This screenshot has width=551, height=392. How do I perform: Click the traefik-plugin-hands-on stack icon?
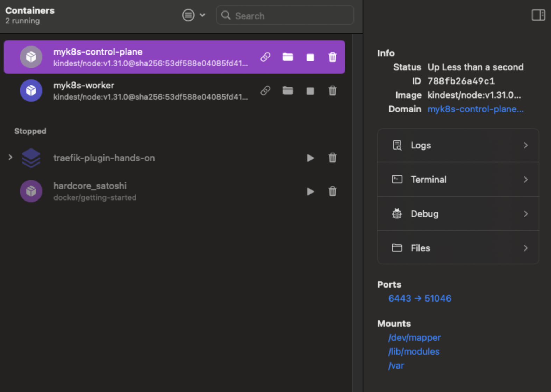pyautogui.click(x=31, y=158)
